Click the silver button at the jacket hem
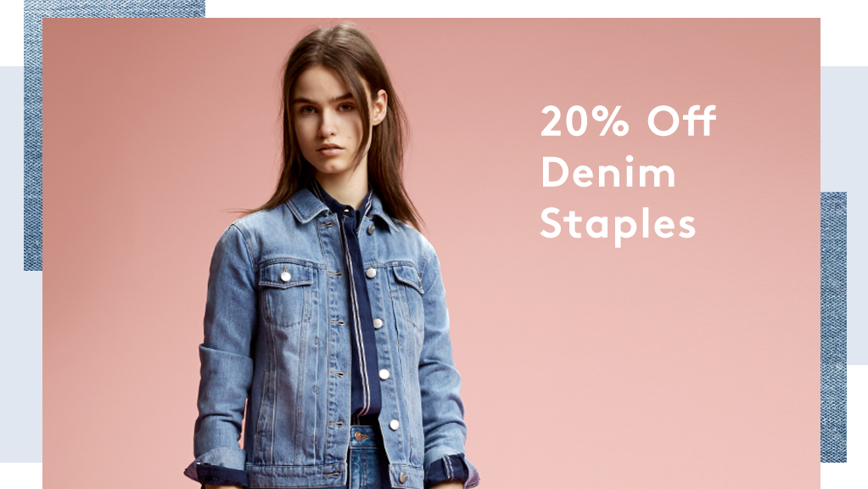 (402, 477)
